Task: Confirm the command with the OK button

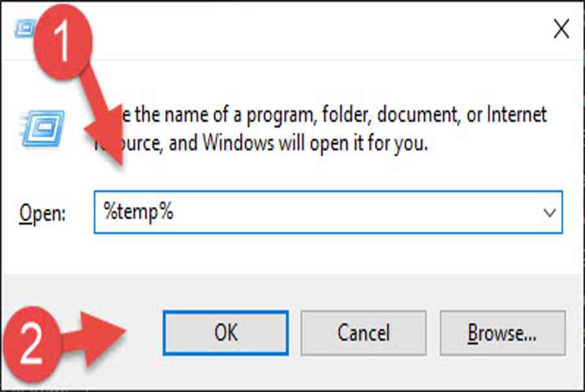Action: [x=226, y=332]
